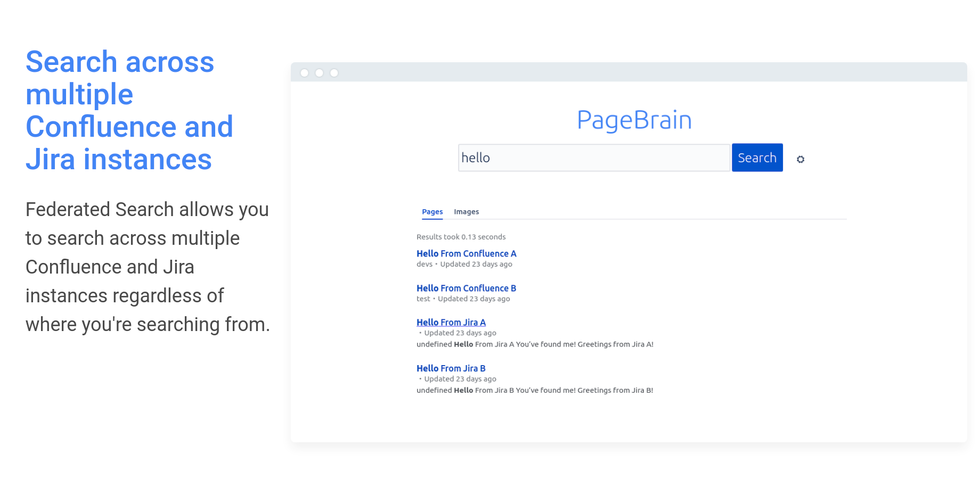
Task: Click the 'Federated Search allows you' paragraph
Action: pos(148,267)
